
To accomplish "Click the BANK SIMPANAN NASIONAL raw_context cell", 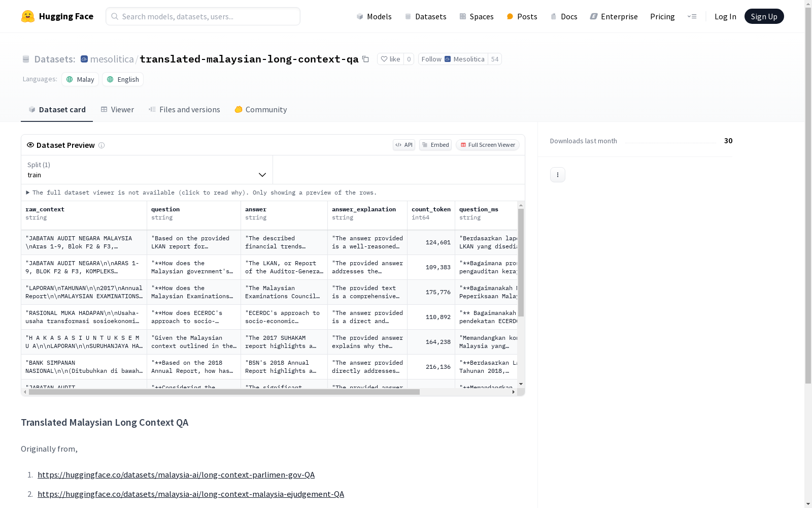I will (84, 367).
